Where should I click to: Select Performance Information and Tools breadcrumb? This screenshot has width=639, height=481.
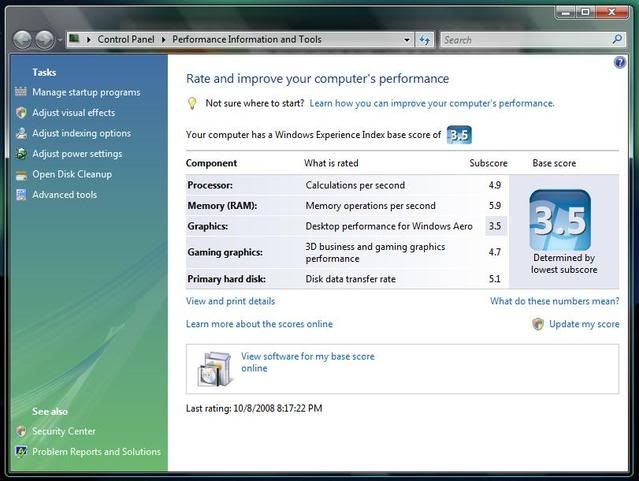247,40
